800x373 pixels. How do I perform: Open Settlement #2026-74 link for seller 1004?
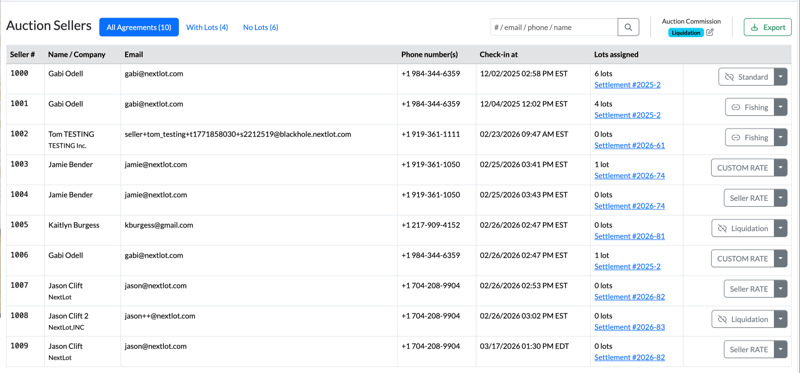tap(630, 206)
